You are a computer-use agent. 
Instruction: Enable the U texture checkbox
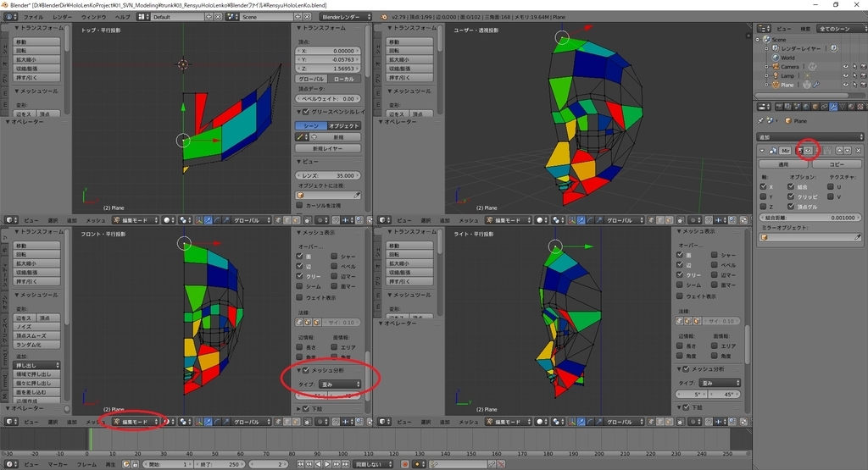coord(831,187)
